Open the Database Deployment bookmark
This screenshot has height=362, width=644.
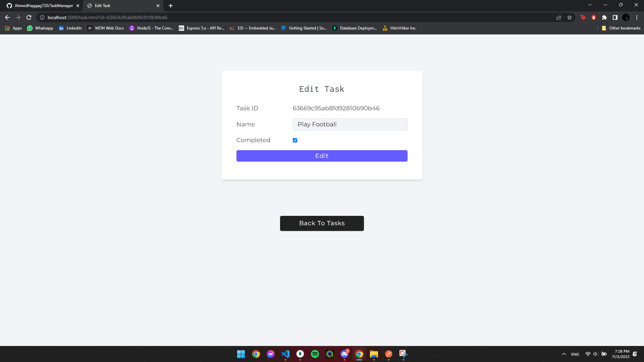[x=355, y=28]
